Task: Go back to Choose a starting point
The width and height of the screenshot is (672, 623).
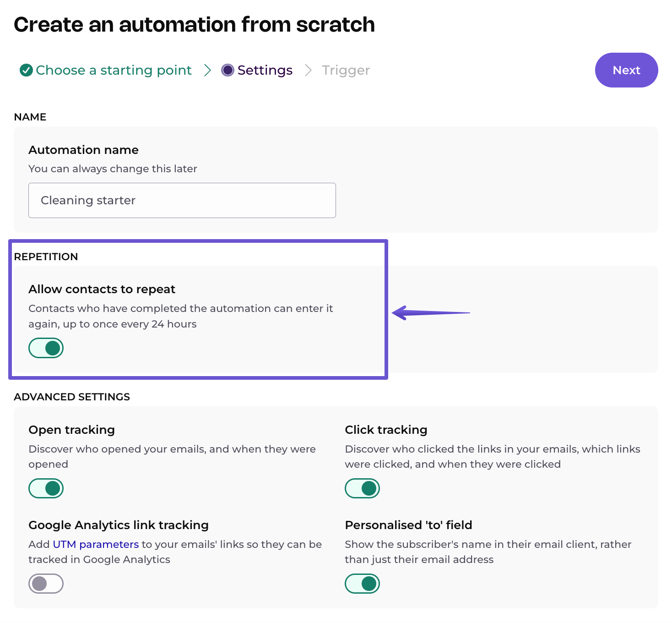Action: click(114, 70)
